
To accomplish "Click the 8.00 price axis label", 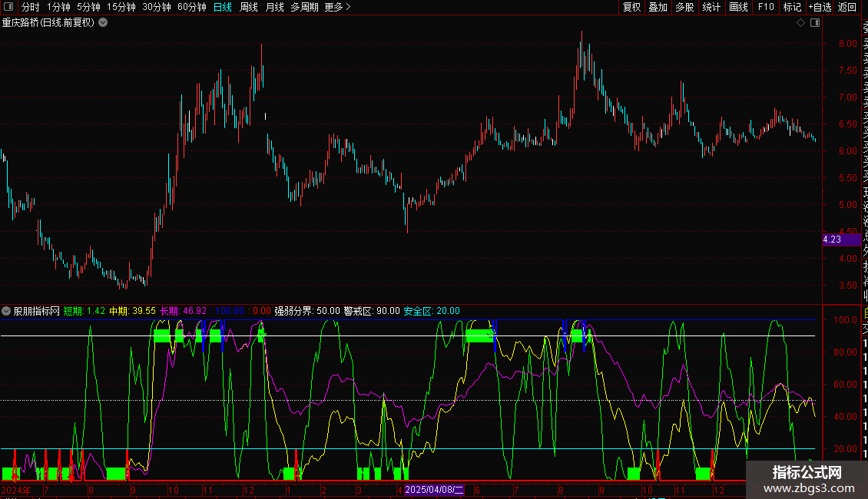I will pos(847,44).
